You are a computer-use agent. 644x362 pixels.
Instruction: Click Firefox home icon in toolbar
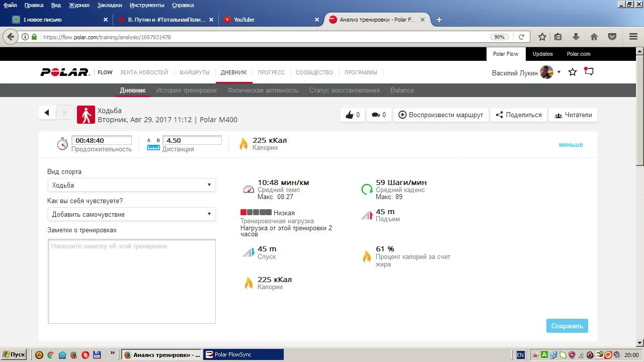(594, 37)
